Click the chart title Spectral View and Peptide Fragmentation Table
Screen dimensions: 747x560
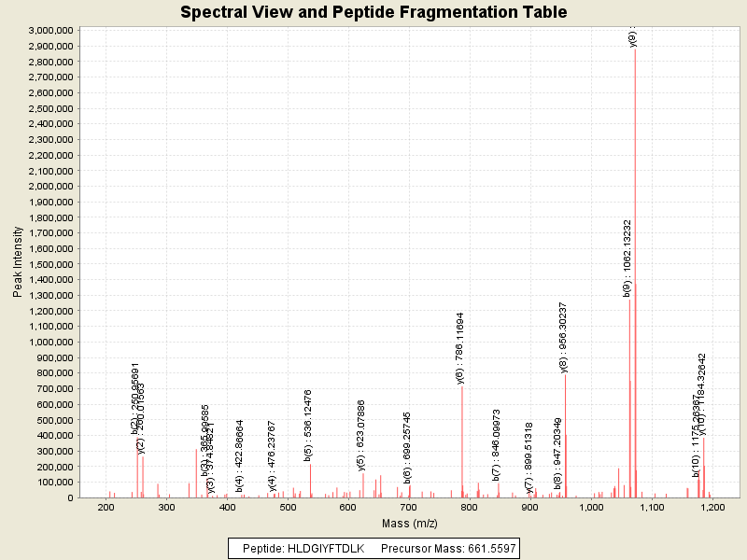click(x=373, y=12)
